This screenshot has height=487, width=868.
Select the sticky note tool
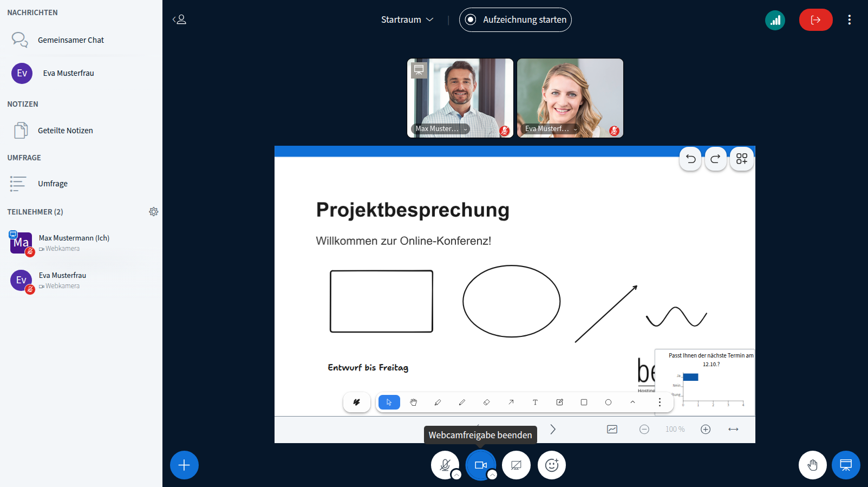(x=559, y=402)
